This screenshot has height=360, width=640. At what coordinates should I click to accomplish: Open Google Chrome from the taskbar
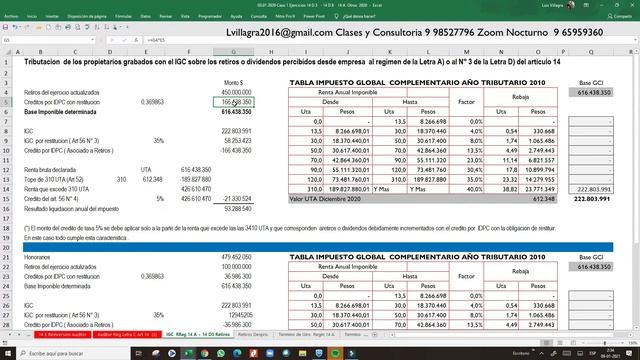click(x=204, y=353)
